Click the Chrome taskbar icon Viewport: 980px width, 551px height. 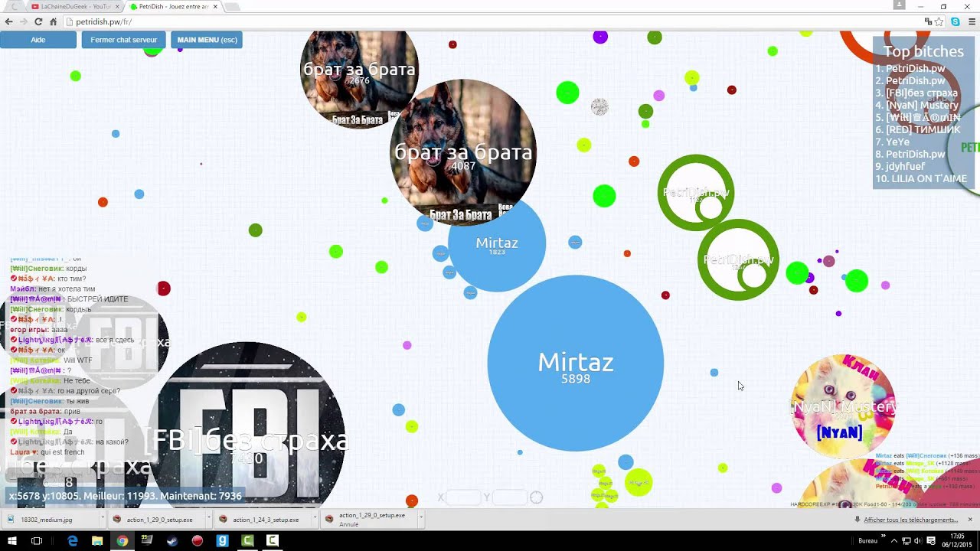coord(122,540)
